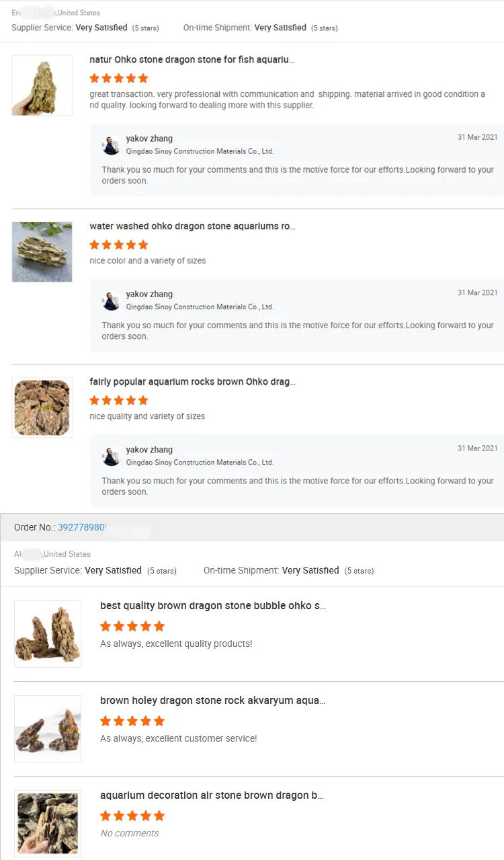Click yakov zhang avatar in first reply
The width and height of the screenshot is (504, 860).
(111, 145)
